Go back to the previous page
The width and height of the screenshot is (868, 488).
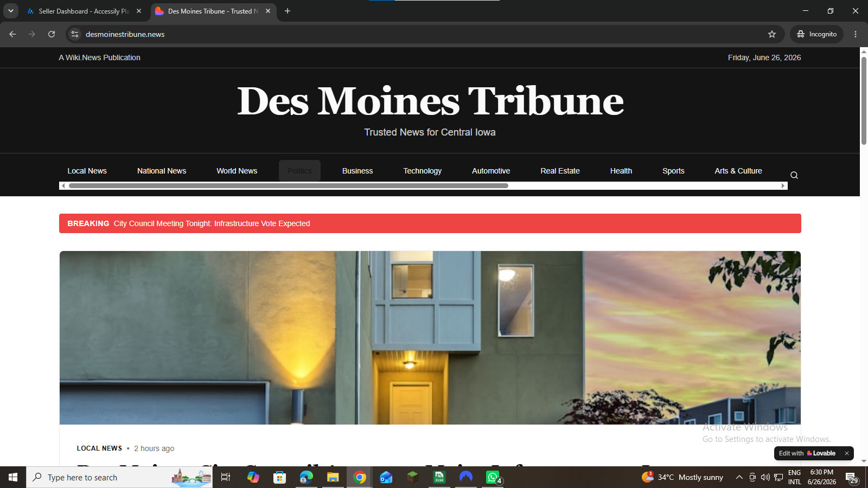(x=12, y=34)
